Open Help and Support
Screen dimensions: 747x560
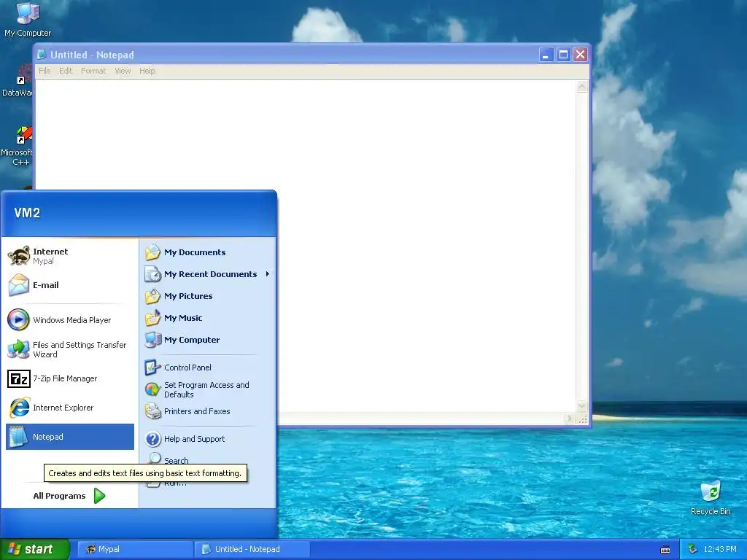pyautogui.click(x=208, y=439)
